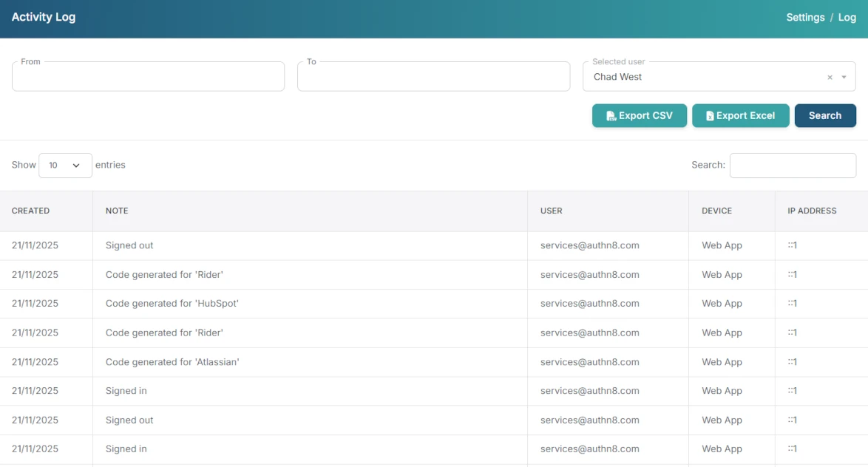
Task: Click the DEVICE column header
Action: pyautogui.click(x=716, y=211)
